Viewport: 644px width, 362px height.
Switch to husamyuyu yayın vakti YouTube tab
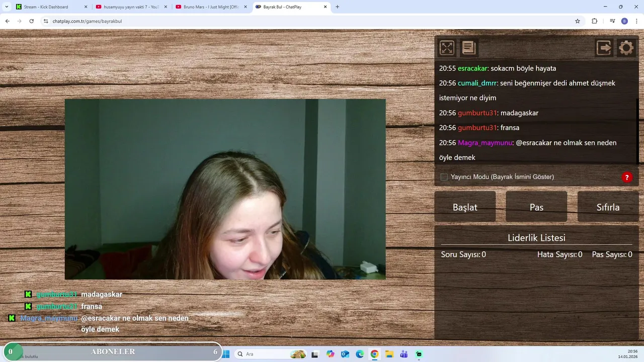[131, 7]
